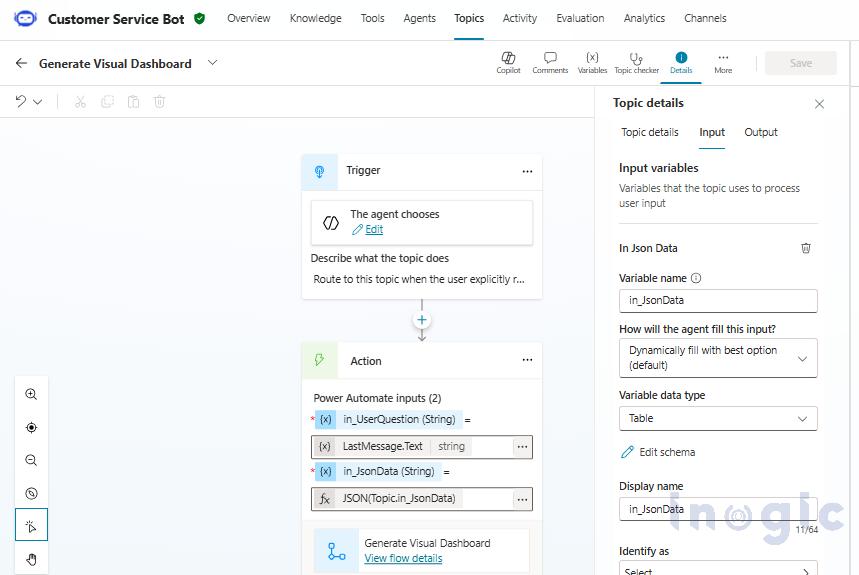Open View flow details link
859x575 pixels.
point(403,559)
